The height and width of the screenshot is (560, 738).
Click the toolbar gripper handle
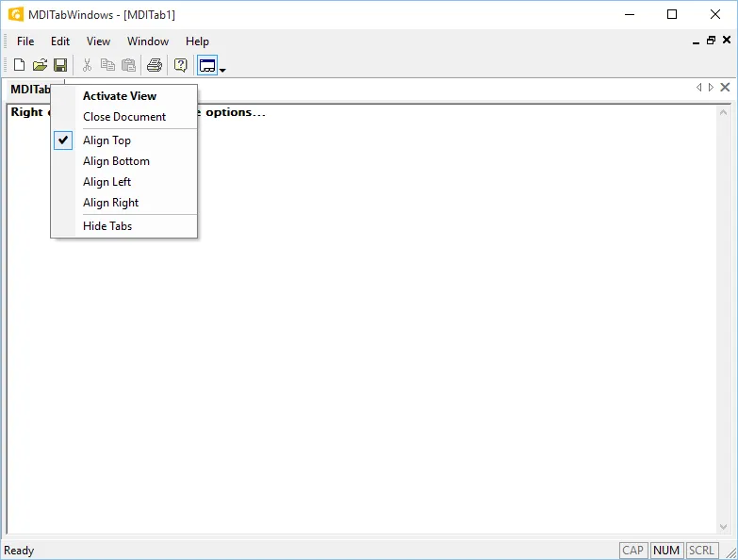(x=5, y=65)
